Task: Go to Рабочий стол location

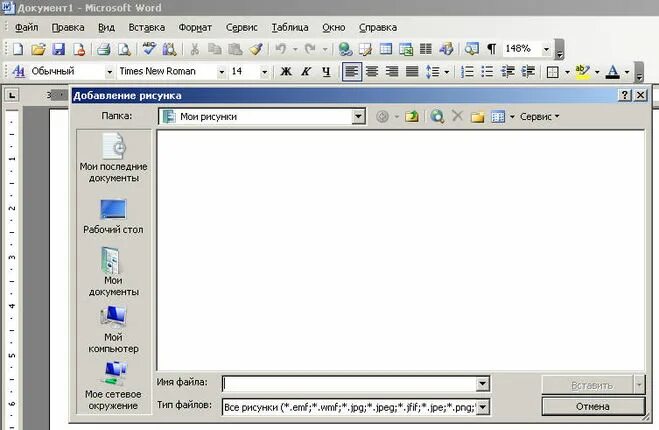Action: (113, 217)
